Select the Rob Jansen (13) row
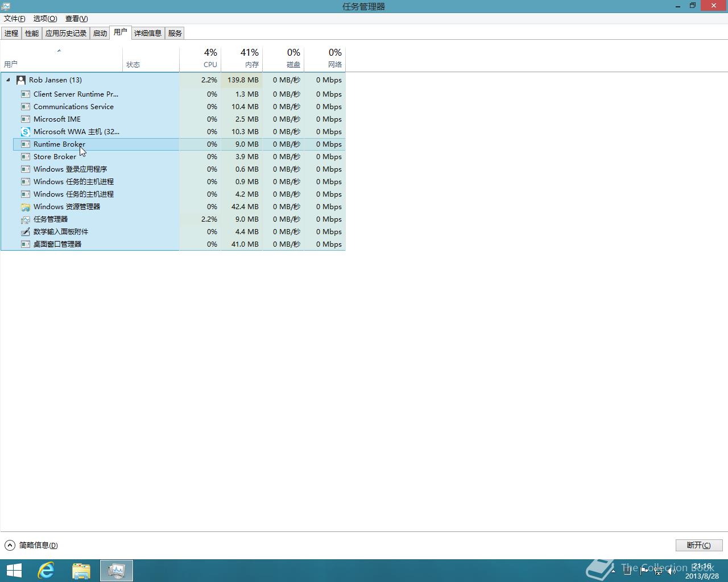Screen dimensions: 728x582 pos(173,80)
